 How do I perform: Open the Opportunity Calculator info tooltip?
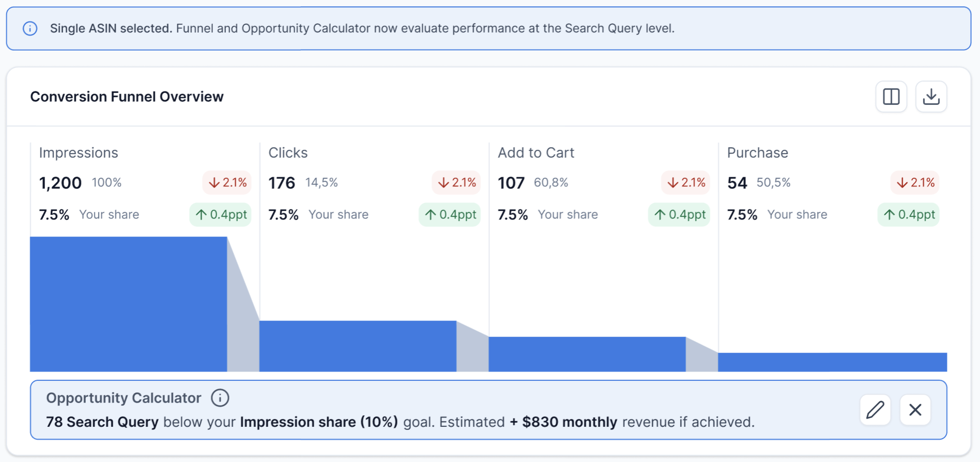[x=220, y=397]
